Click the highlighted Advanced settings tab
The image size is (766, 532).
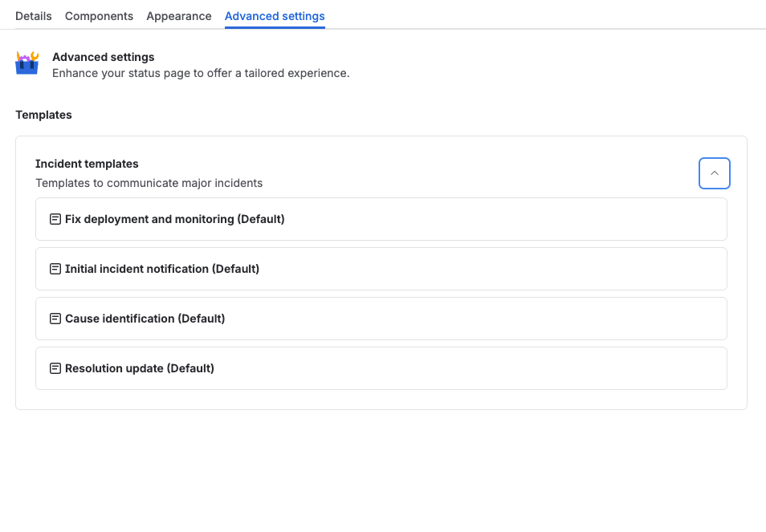(x=274, y=15)
